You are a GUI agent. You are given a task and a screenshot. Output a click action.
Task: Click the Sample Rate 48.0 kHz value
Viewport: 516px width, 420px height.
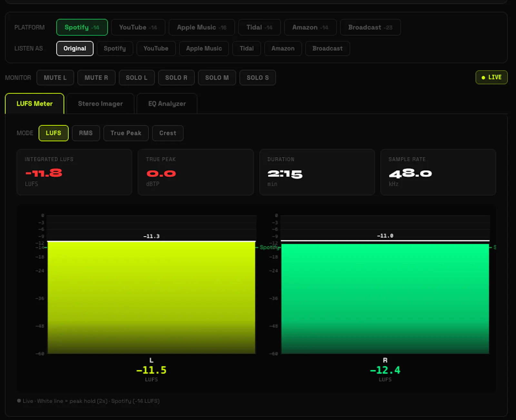pos(410,174)
